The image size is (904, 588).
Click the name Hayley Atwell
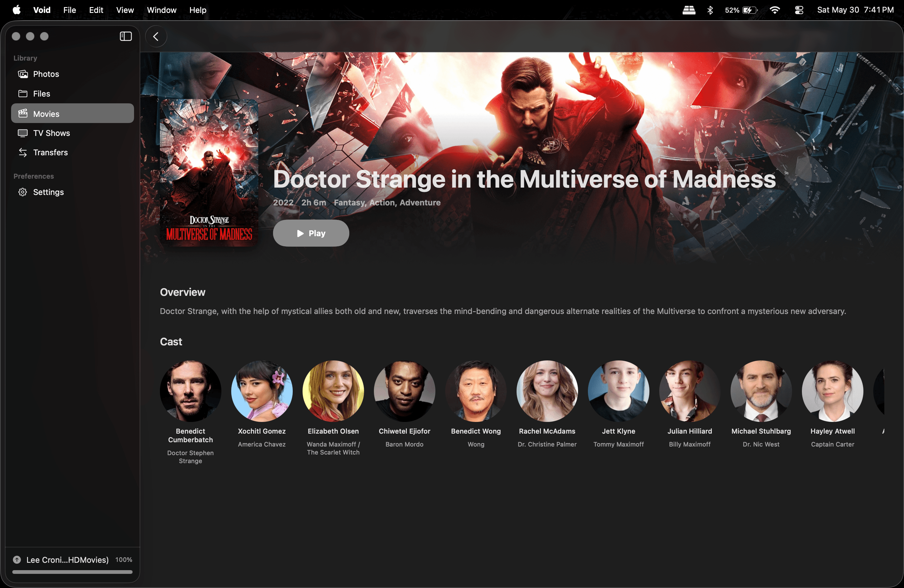tap(833, 431)
